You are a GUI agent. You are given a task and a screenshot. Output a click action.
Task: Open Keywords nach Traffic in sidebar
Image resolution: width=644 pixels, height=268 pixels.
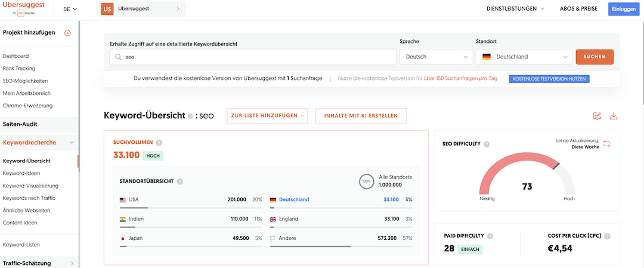pyautogui.click(x=29, y=198)
